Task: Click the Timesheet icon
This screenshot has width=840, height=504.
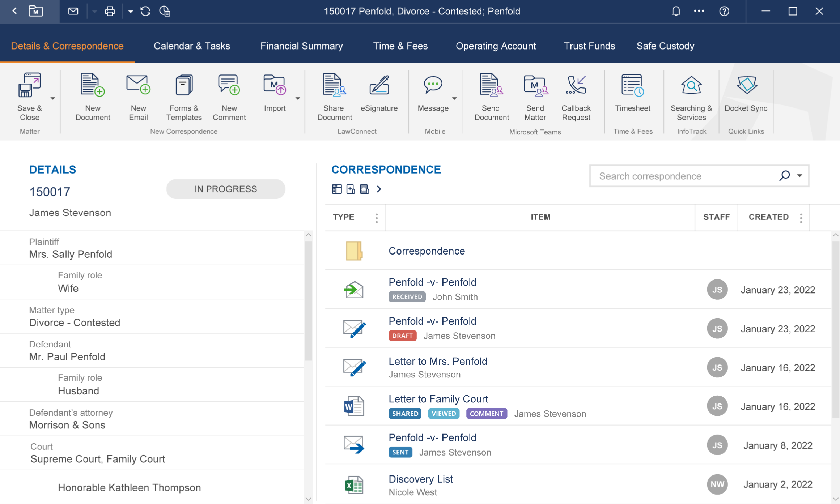Action: point(632,86)
